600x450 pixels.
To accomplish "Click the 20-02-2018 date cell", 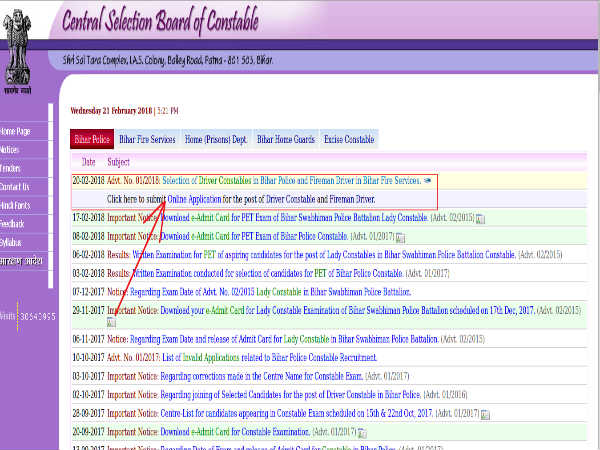I will (88, 181).
